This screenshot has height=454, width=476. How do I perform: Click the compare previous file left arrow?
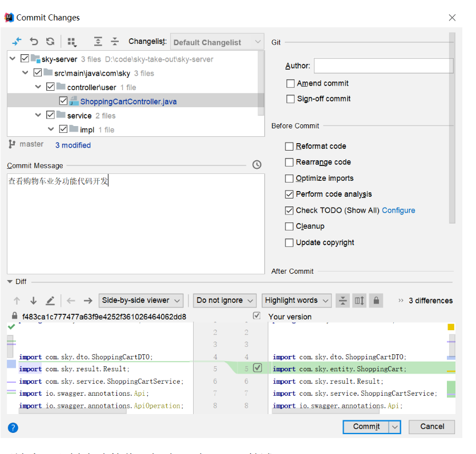[71, 301]
